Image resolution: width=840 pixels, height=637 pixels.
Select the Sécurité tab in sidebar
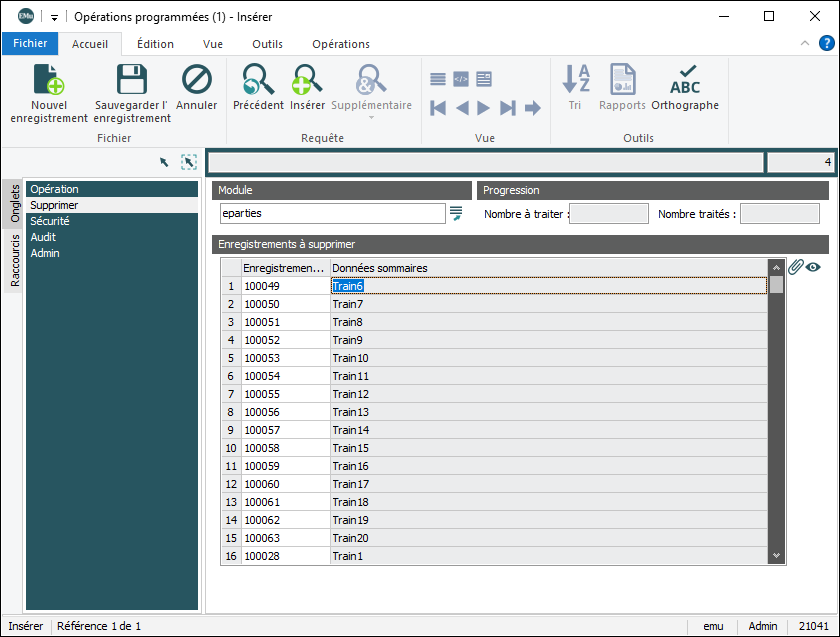pos(48,221)
